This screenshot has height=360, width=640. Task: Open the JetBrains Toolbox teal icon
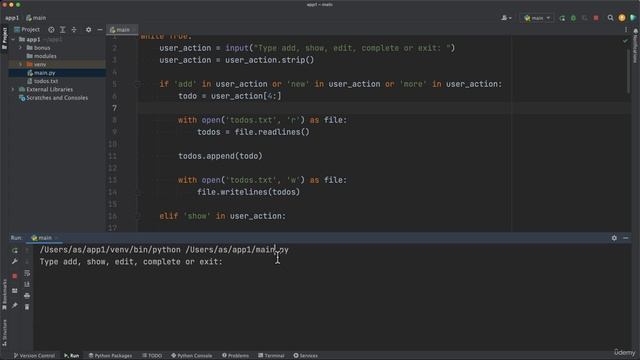633,18
